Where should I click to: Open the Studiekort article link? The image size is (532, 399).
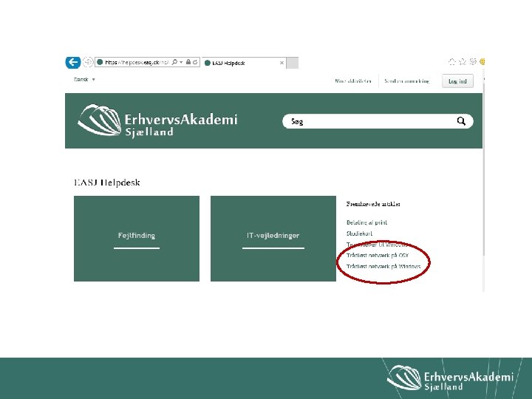pyautogui.click(x=359, y=233)
